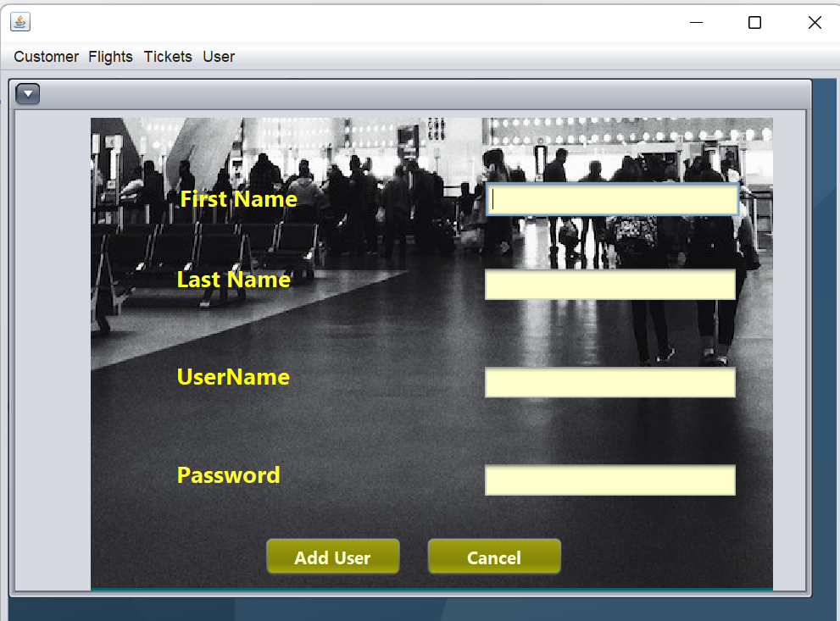Click the Add User button

tap(332, 557)
